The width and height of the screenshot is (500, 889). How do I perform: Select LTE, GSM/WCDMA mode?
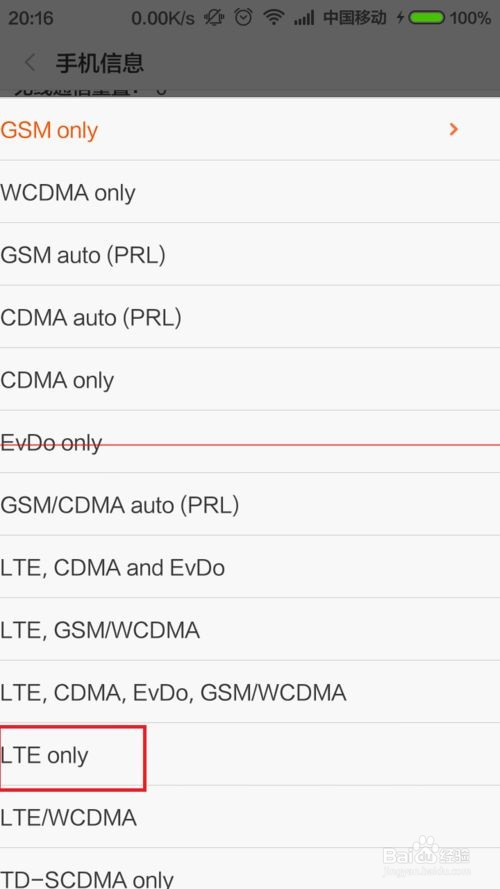(x=250, y=629)
